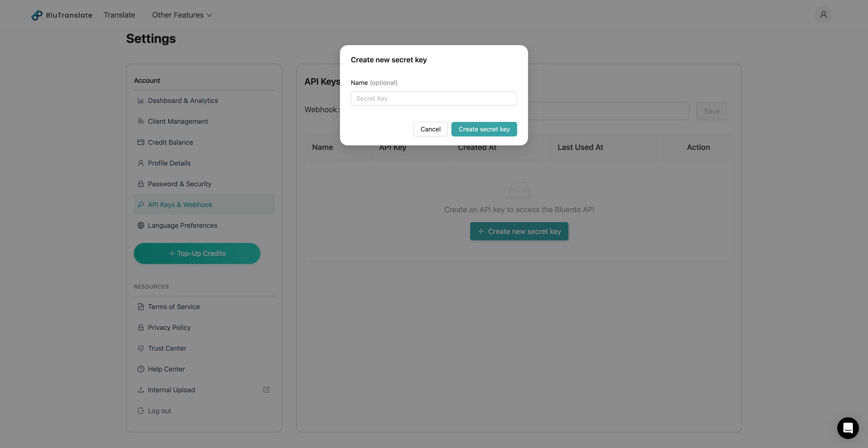Click the Secret Key name input field
Image resolution: width=868 pixels, height=448 pixels.
433,98
